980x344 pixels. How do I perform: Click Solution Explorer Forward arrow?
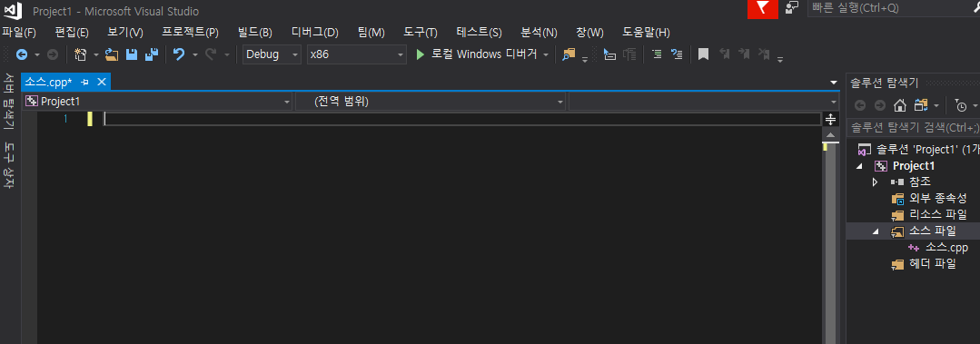(x=879, y=105)
